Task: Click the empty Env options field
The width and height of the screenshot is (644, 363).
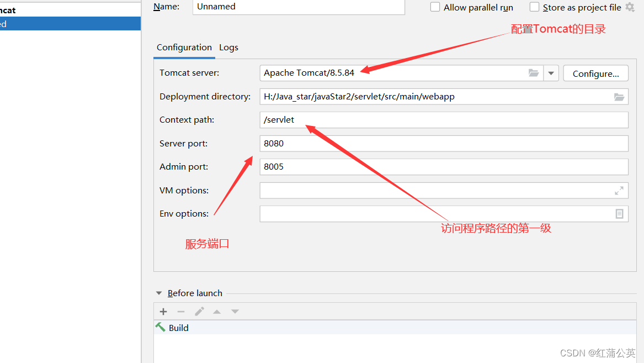Action: (444, 214)
